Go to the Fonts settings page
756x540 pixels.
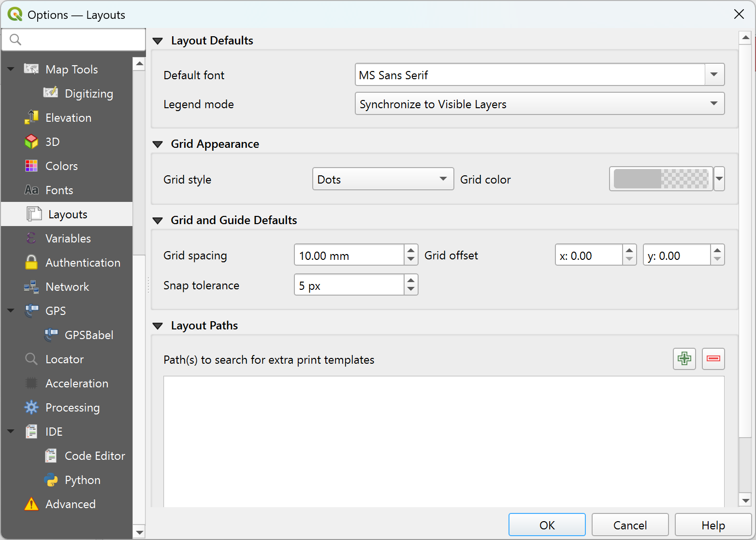(x=59, y=190)
